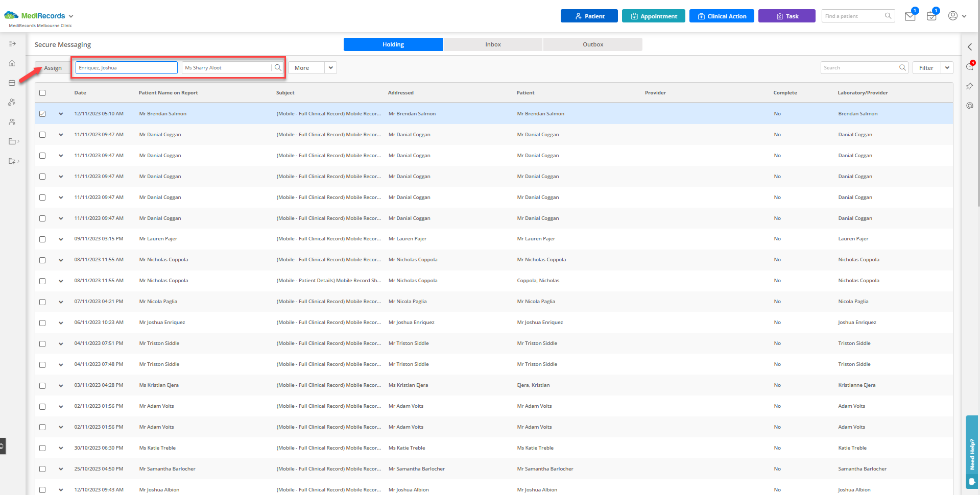
Task: Click the Patient button in top bar
Action: (589, 16)
